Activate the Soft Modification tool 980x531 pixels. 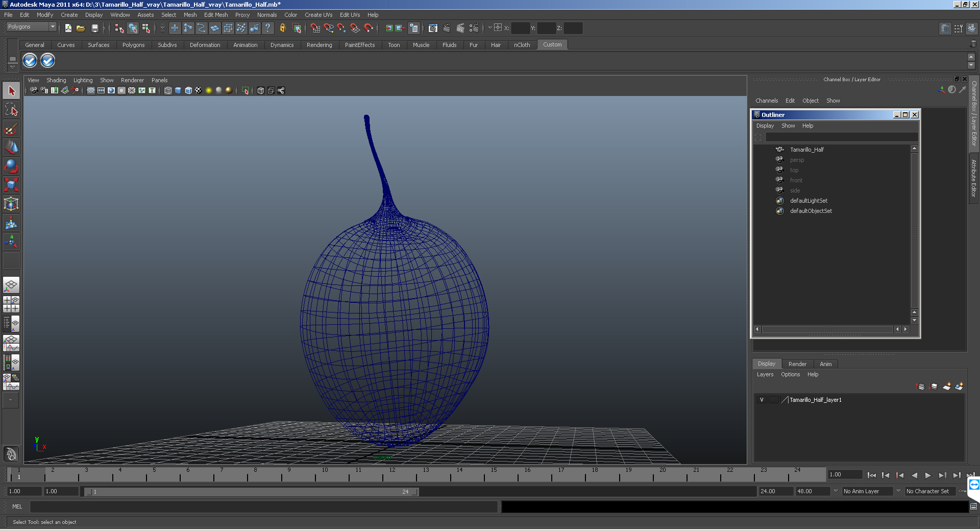click(x=11, y=223)
